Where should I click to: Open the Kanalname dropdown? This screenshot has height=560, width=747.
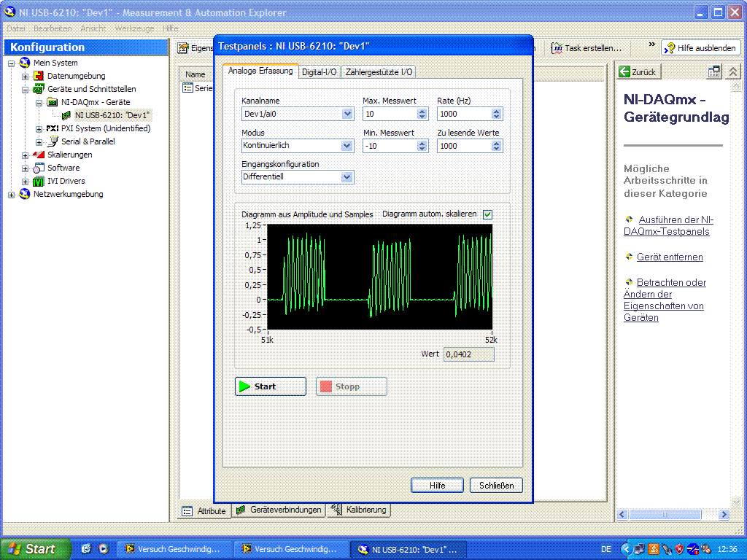coord(347,114)
